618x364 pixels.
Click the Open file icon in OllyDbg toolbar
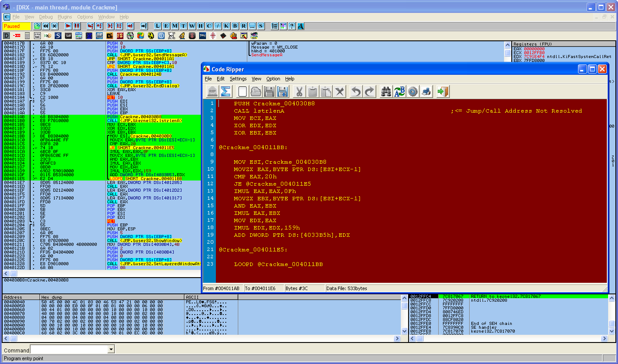37,26
